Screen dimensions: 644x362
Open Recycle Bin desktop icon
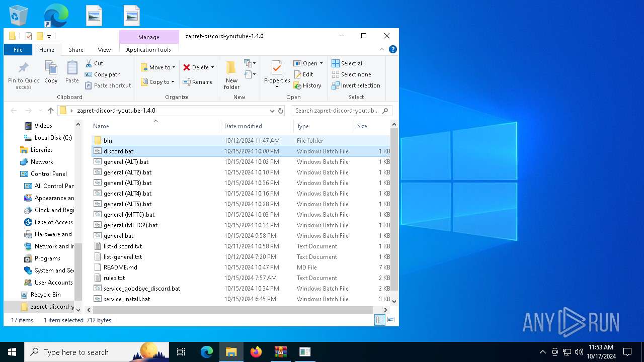(x=19, y=15)
